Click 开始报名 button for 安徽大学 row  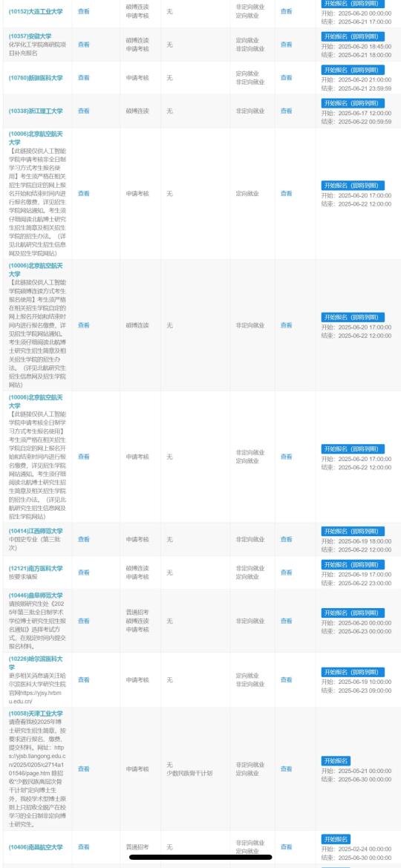coord(353,36)
